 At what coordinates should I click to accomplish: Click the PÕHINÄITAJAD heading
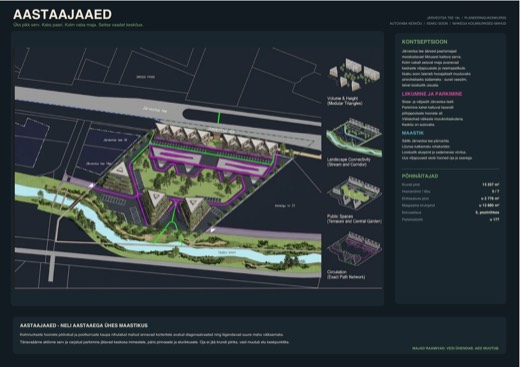(x=420, y=176)
